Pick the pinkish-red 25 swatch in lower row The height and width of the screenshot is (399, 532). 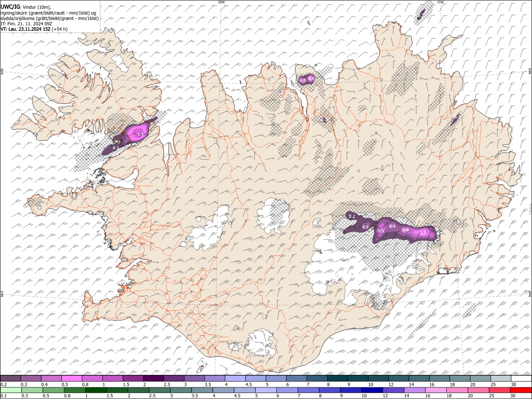[500, 390]
